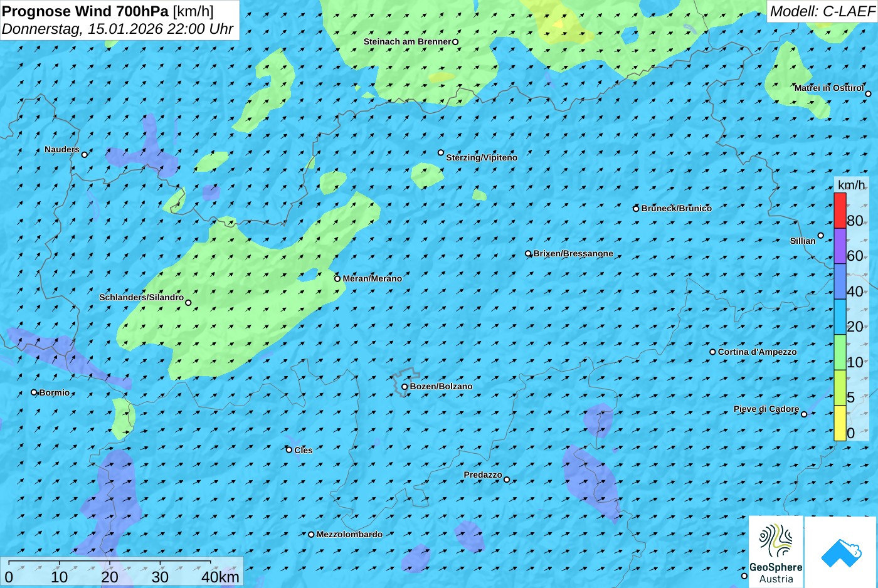878x588 pixels.
Task: Click the legend value 60
Action: (855, 256)
